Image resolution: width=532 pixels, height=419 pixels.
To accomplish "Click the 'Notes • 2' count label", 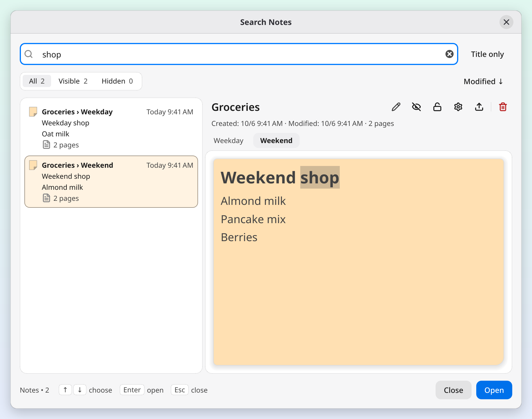I will [x=34, y=390].
